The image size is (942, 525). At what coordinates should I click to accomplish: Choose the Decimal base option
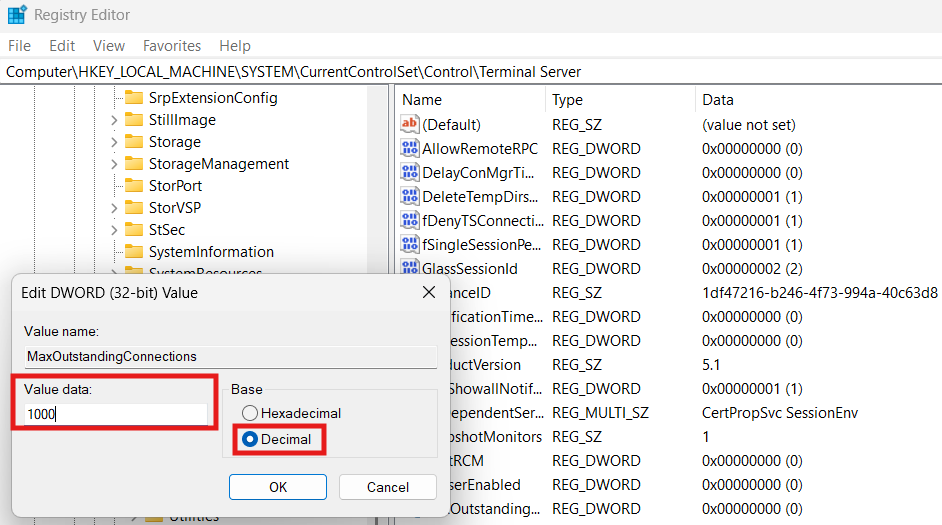click(x=250, y=439)
